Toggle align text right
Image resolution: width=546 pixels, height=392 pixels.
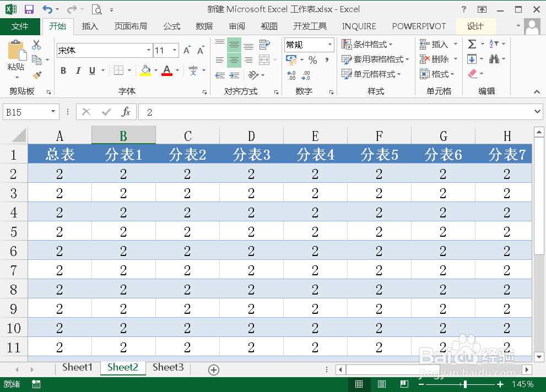(248, 60)
